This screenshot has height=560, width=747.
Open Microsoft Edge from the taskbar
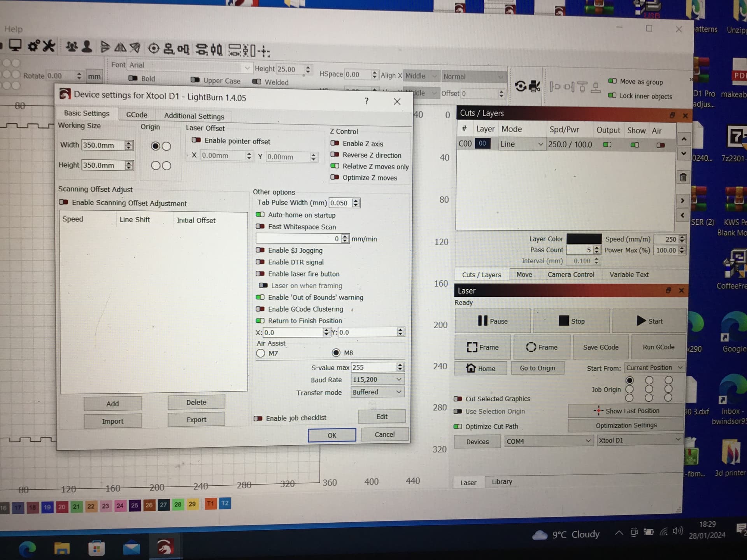click(28, 549)
